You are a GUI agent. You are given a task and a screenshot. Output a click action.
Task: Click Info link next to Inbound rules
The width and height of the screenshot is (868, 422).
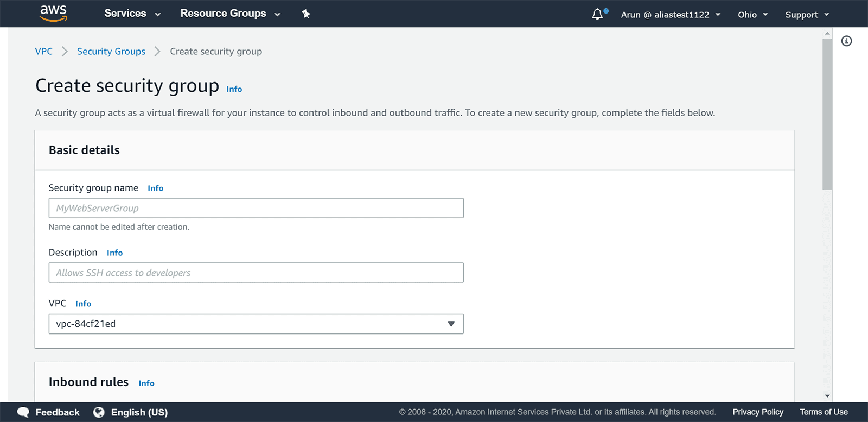tap(146, 383)
